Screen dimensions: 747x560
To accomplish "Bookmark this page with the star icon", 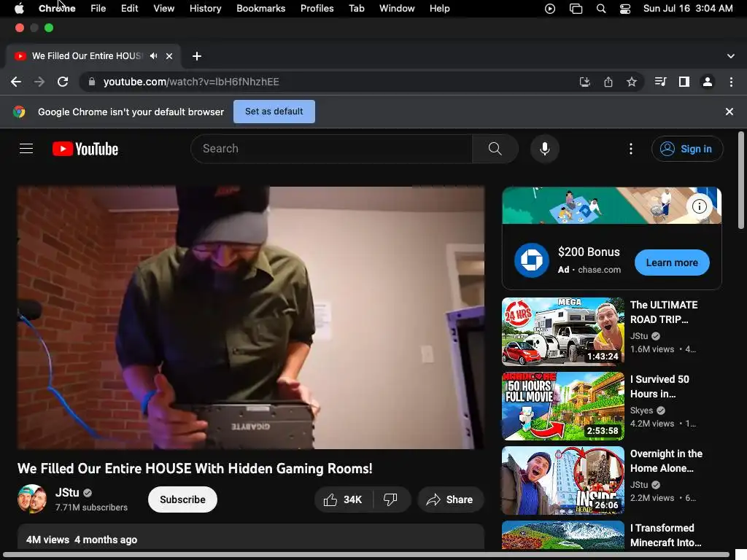I will [x=631, y=82].
